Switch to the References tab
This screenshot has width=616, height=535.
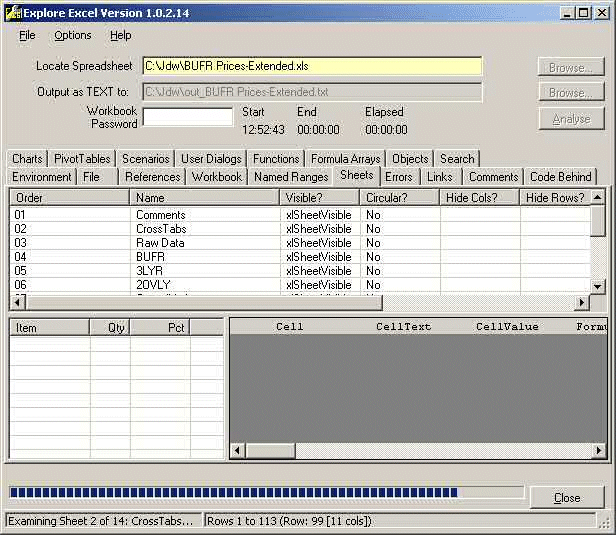(152, 177)
